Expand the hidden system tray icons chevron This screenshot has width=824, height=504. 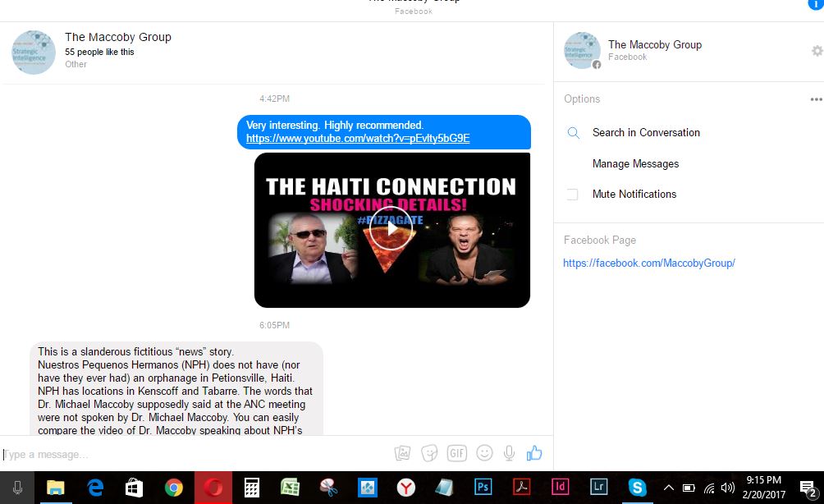point(668,488)
